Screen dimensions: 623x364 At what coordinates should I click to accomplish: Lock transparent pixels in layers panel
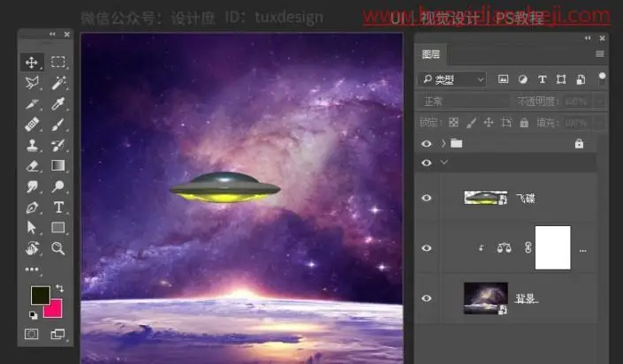453,123
